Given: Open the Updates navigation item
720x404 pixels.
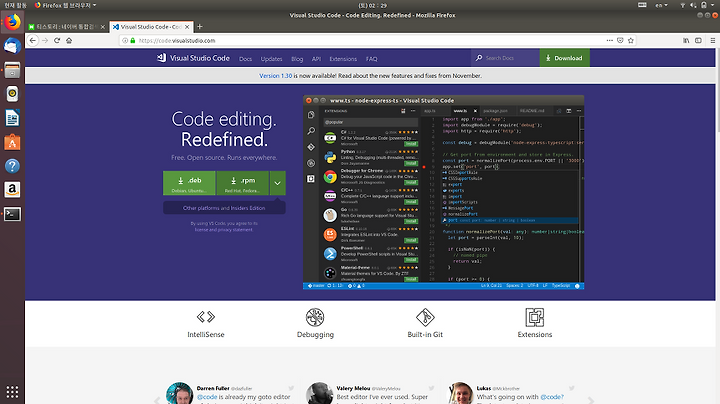Looking at the screenshot, I should click(x=271, y=59).
